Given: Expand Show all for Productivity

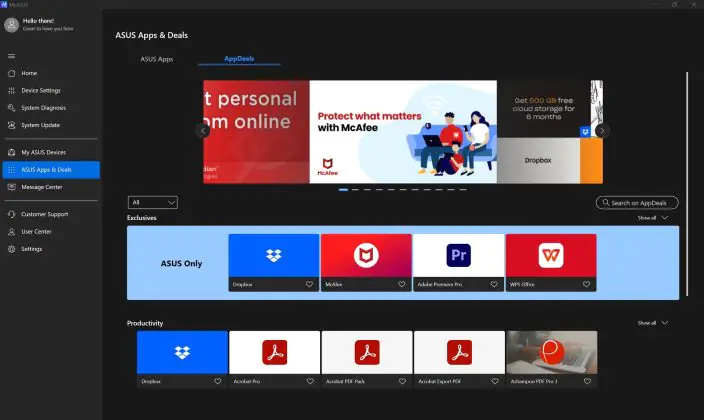Looking at the screenshot, I should pyautogui.click(x=653, y=323).
